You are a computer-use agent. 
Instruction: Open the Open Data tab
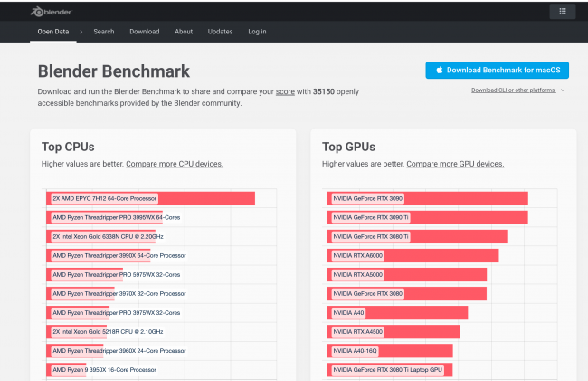[53, 32]
